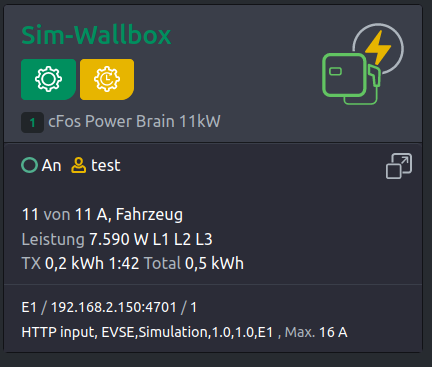The width and height of the screenshot is (432, 367).
Task: Click the 11 von 11 A, Fahrzeug line
Action: click(x=102, y=215)
